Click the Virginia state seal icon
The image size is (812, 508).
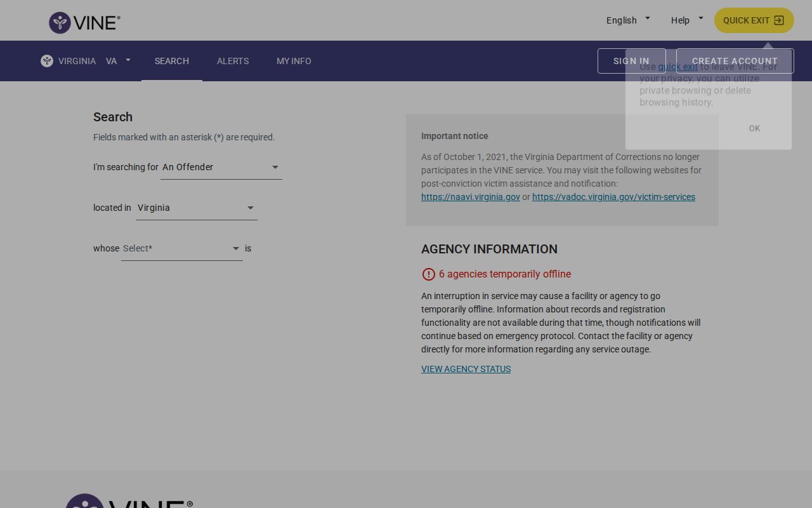[x=47, y=61]
